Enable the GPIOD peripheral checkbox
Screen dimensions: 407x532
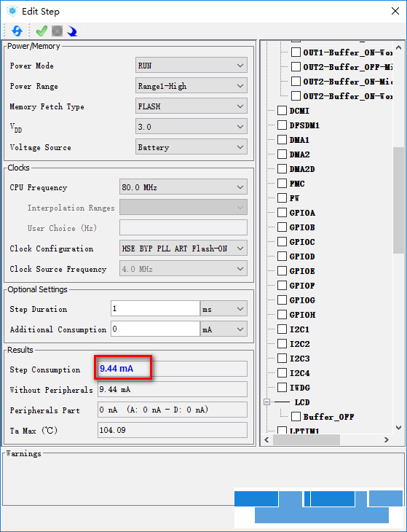tap(282, 256)
